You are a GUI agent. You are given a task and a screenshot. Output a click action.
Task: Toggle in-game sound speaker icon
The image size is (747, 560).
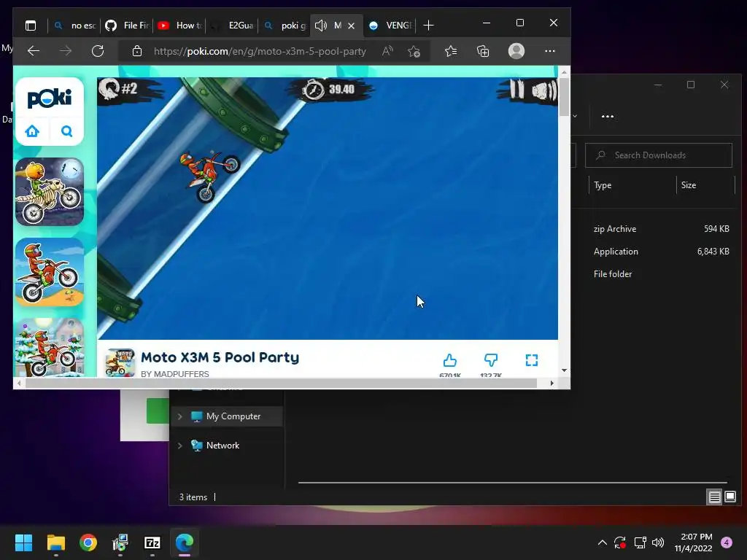(x=543, y=90)
